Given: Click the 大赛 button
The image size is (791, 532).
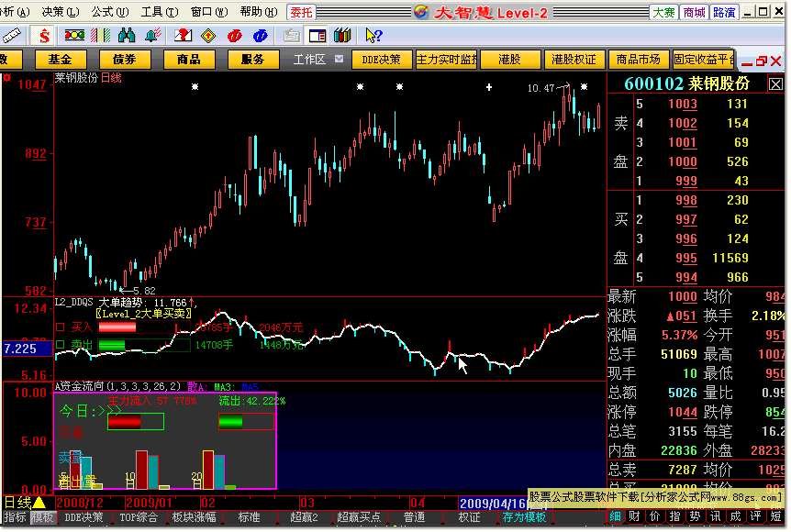Looking at the screenshot, I should [663, 12].
